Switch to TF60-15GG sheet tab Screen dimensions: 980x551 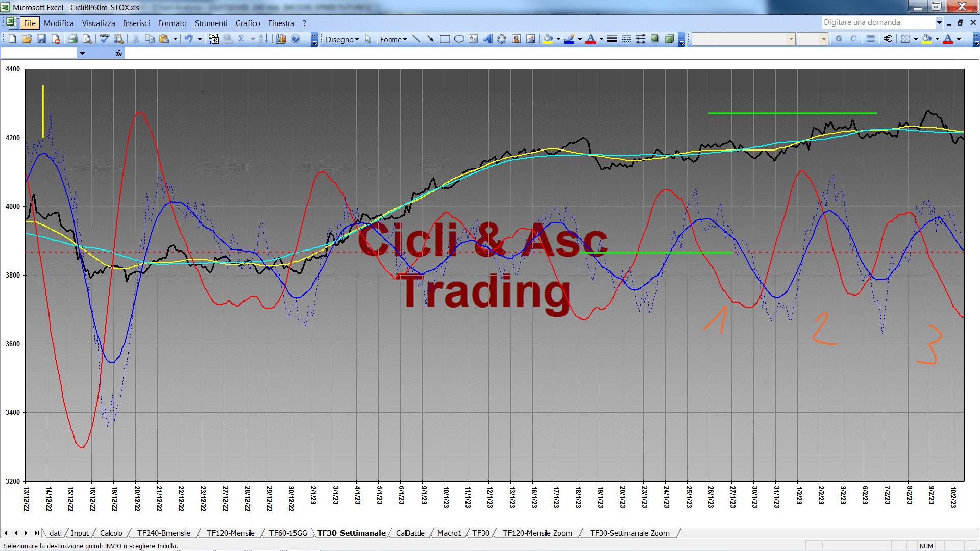tap(288, 533)
